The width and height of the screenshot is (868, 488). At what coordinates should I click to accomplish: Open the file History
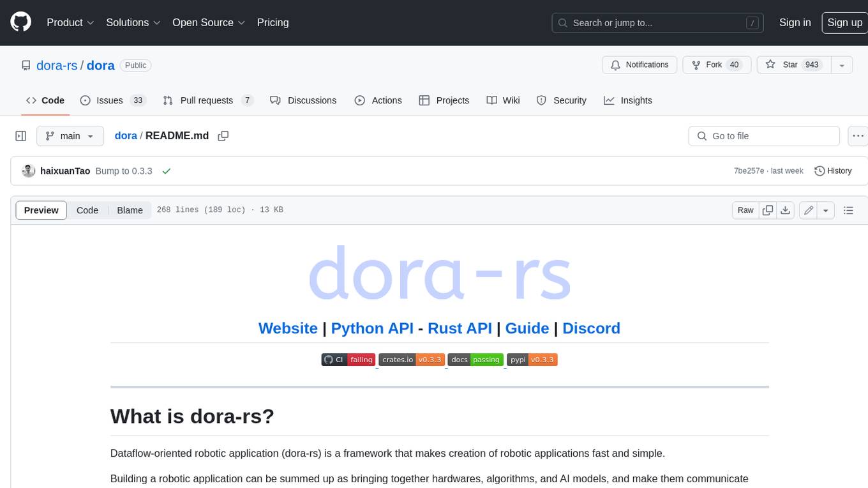[833, 171]
